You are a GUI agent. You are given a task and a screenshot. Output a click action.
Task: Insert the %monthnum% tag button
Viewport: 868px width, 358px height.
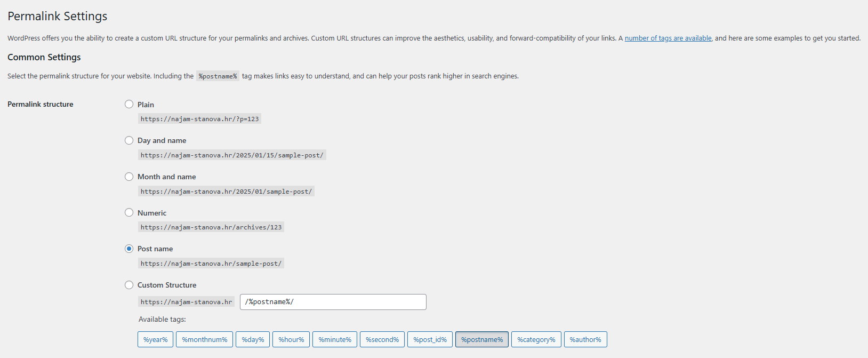click(x=204, y=339)
